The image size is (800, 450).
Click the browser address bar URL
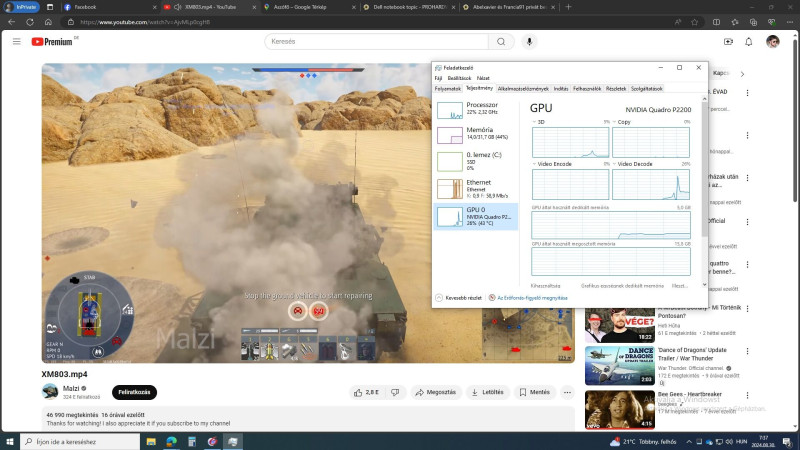point(145,22)
